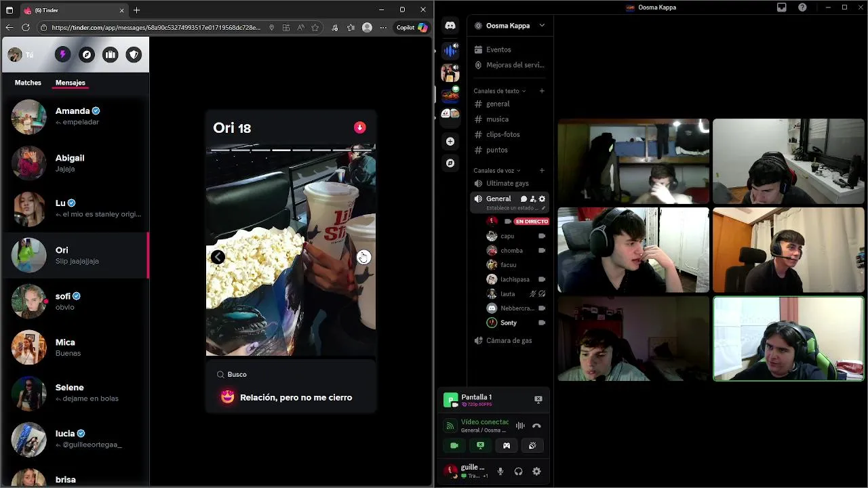Viewport: 868px width, 488px height.
Task: Open Copilot in Edge
Action: pyautogui.click(x=412, y=28)
